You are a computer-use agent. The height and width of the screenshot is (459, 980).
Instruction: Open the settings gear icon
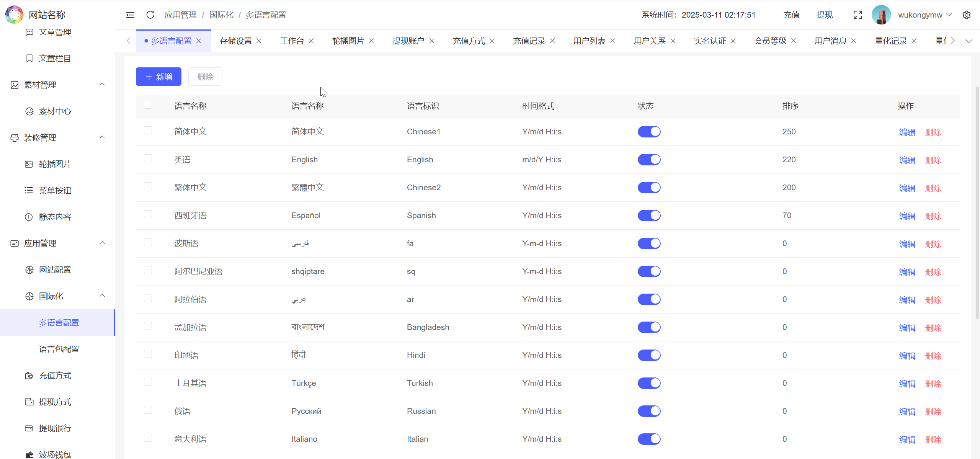click(967, 15)
